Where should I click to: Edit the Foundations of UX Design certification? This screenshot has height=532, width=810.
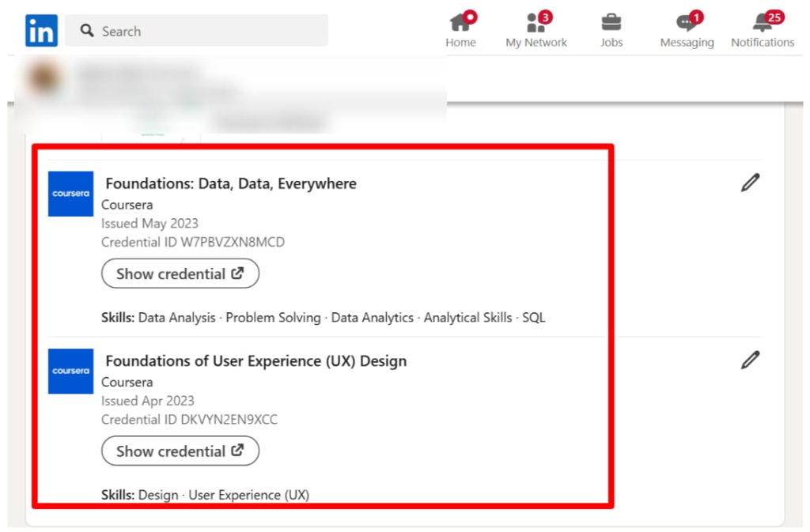coord(750,360)
